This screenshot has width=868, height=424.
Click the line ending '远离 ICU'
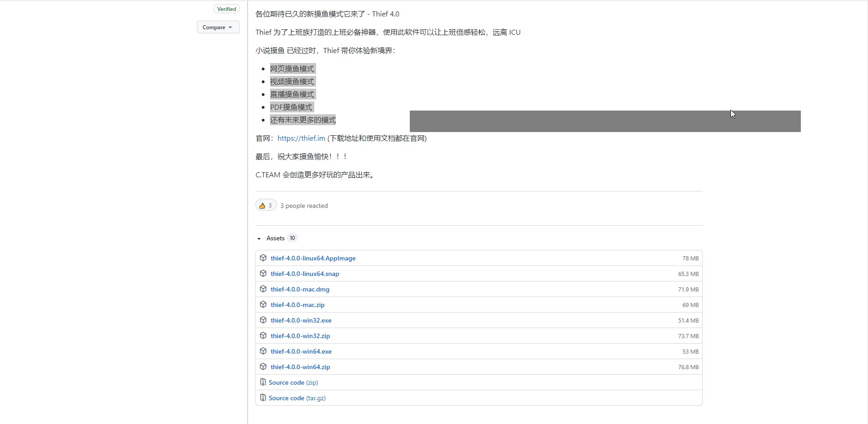coord(388,32)
